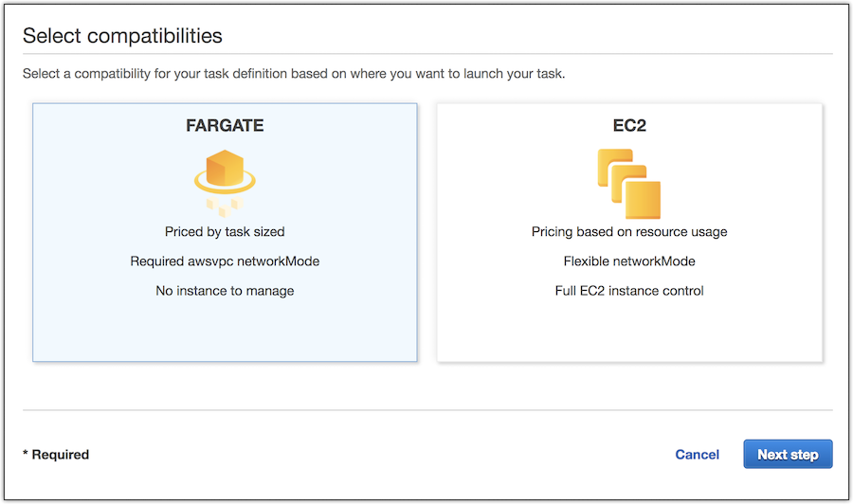Click 'No instance to manage' text
The height and width of the screenshot is (504, 853).
point(225,291)
